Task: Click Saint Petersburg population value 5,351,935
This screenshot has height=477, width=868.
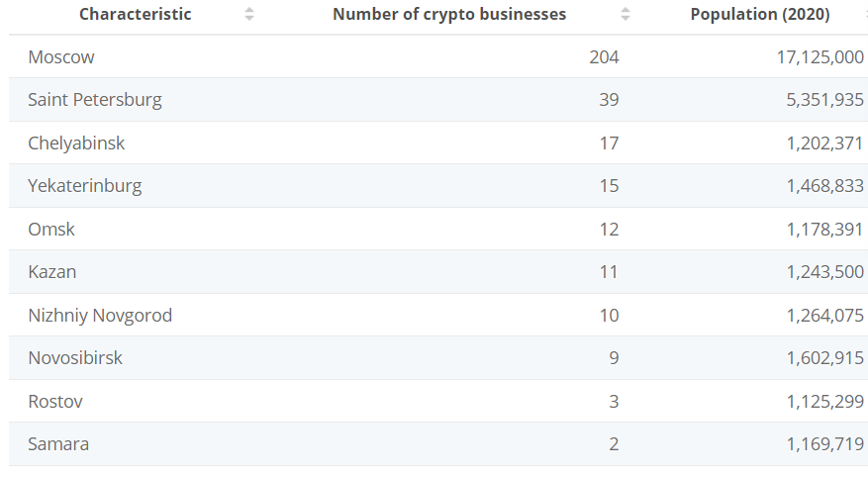Action: (x=824, y=100)
